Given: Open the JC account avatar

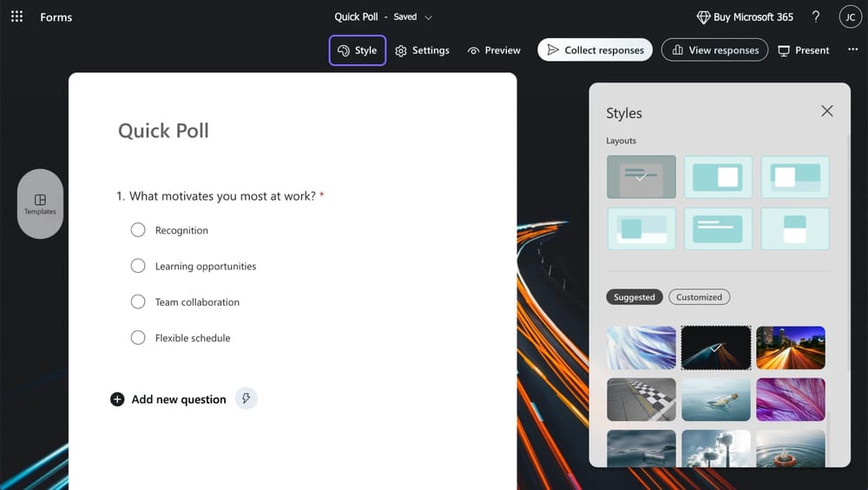Looking at the screenshot, I should click(x=850, y=17).
